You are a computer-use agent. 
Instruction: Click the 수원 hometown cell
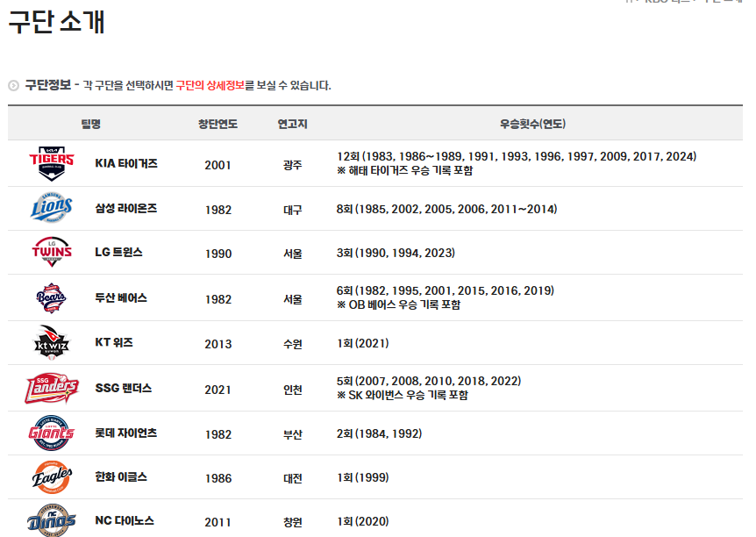coord(293,344)
